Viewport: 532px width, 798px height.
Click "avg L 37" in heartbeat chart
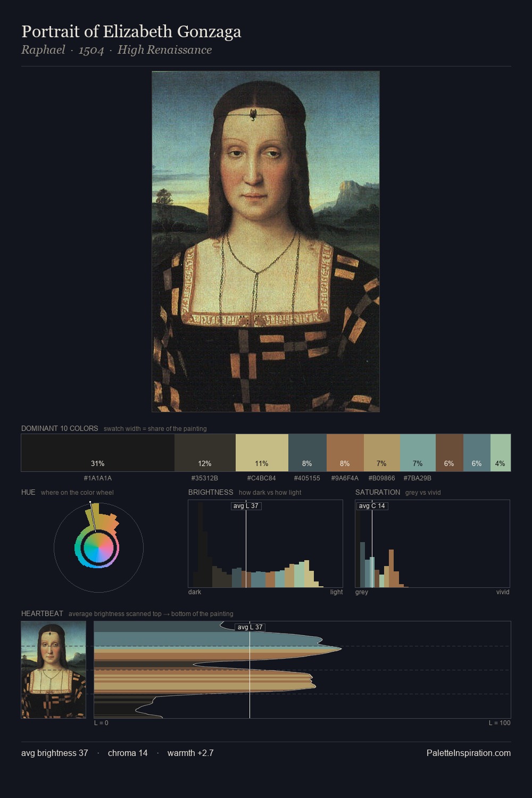[250, 627]
